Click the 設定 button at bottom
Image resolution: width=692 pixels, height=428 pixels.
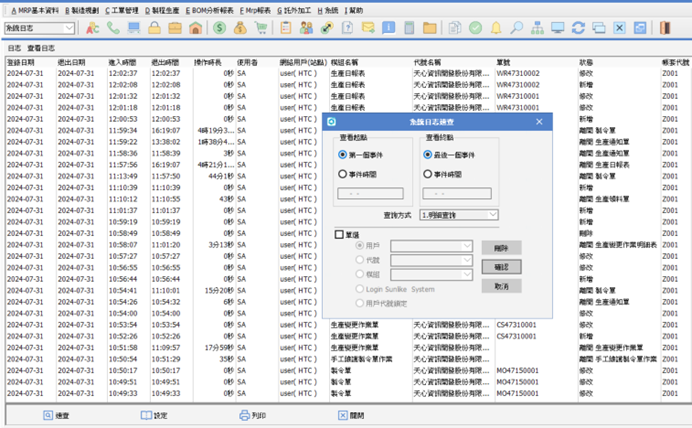[x=154, y=415]
